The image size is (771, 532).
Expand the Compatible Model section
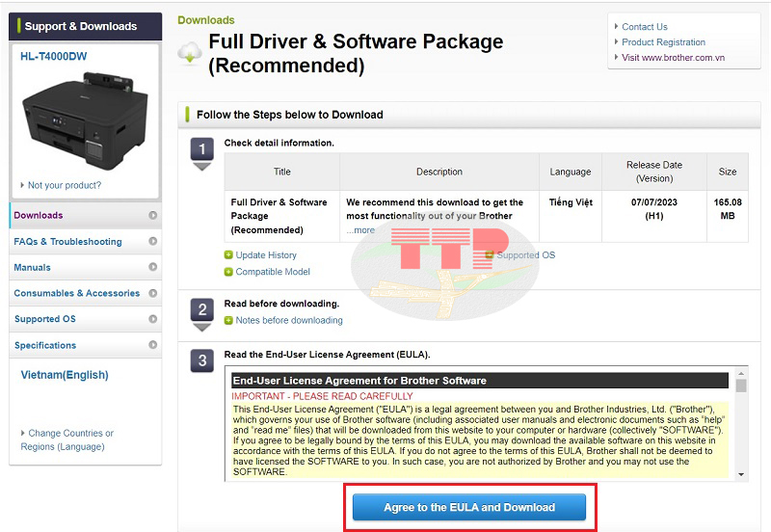(x=267, y=272)
